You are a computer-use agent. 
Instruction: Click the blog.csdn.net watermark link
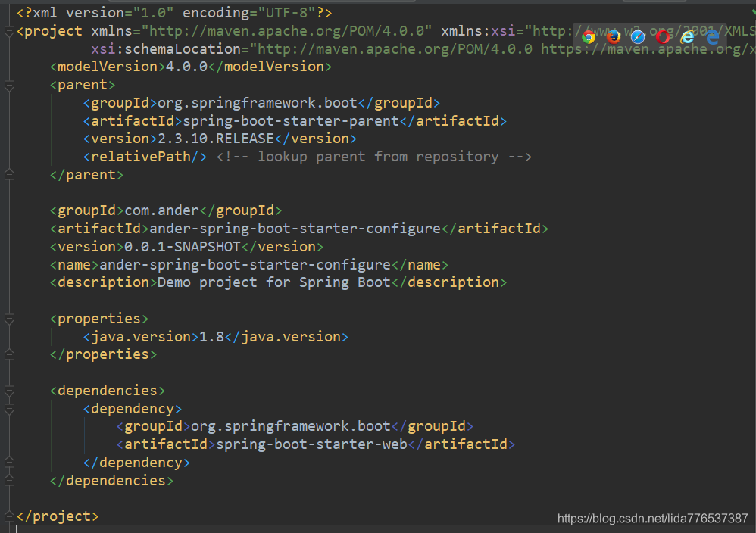click(x=652, y=519)
